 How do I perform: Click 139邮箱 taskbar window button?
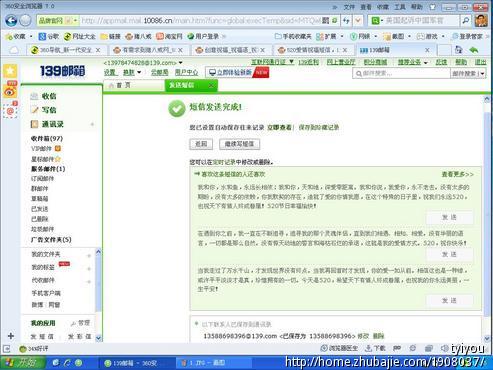tap(136, 363)
